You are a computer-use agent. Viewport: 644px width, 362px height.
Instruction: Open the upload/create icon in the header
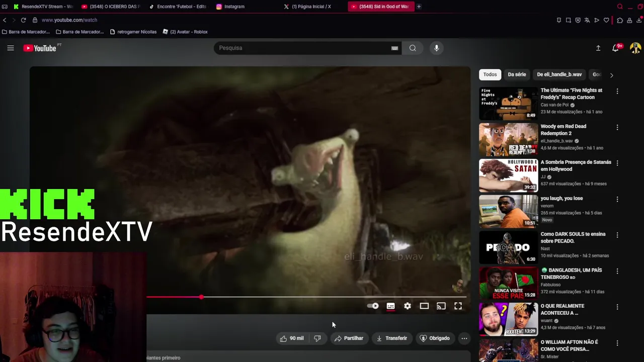598,48
